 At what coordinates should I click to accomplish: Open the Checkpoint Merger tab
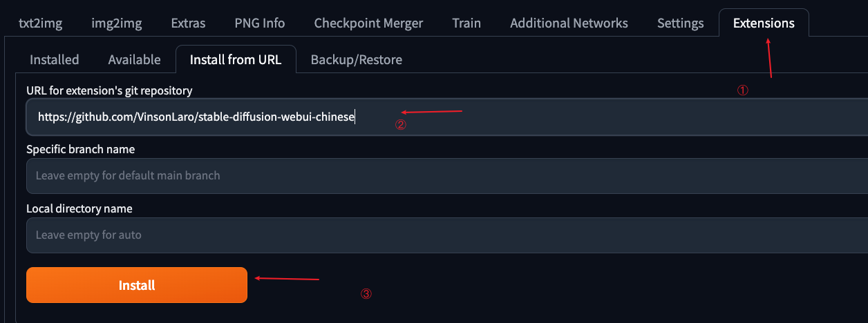pos(368,23)
